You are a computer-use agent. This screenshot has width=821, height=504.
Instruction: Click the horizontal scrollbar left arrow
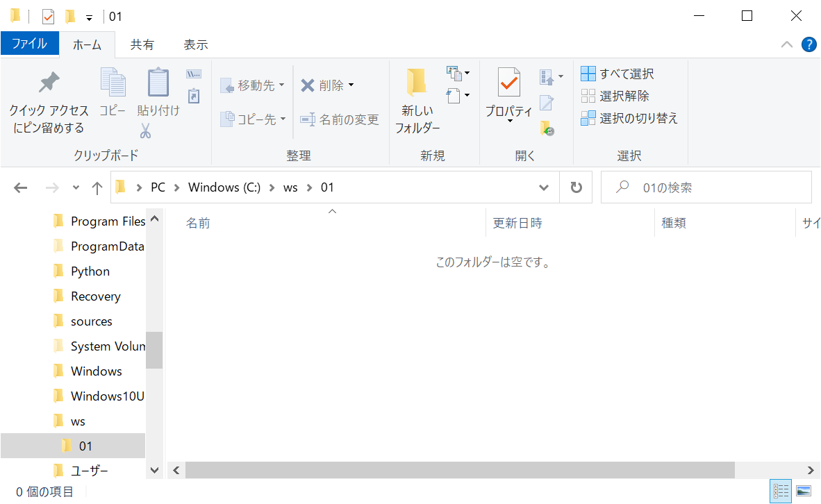176,470
